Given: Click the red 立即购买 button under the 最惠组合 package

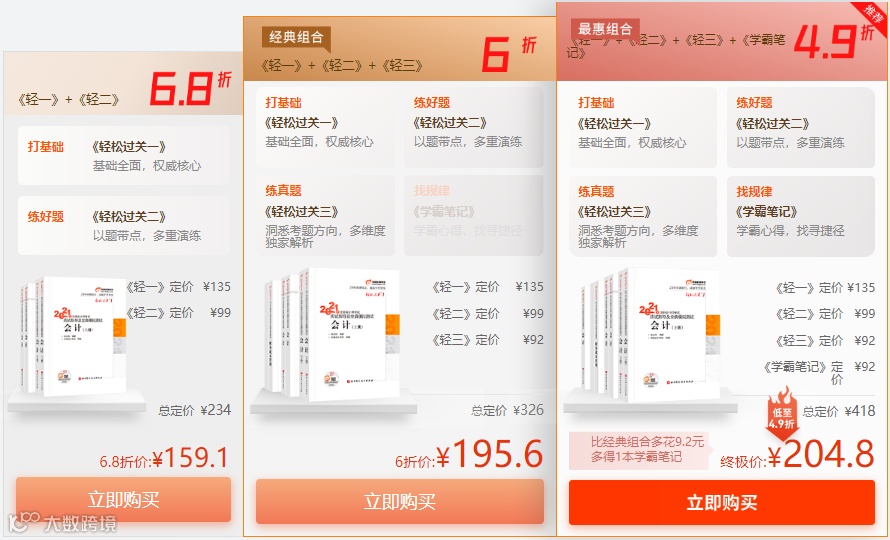Looking at the screenshot, I should click(721, 503).
